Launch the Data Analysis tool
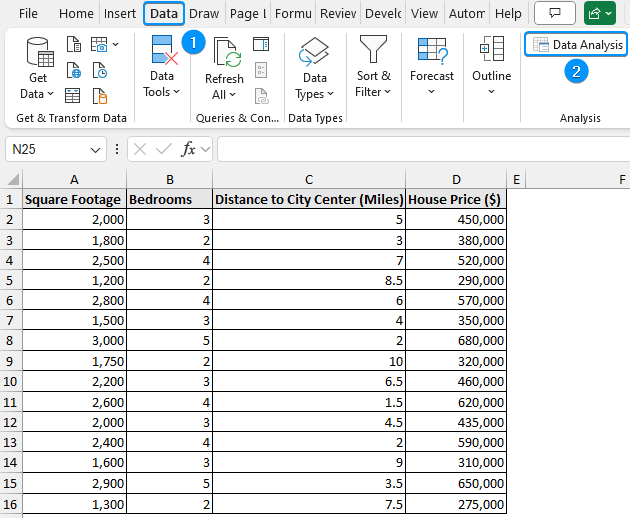The width and height of the screenshot is (630, 518). pyautogui.click(x=577, y=45)
